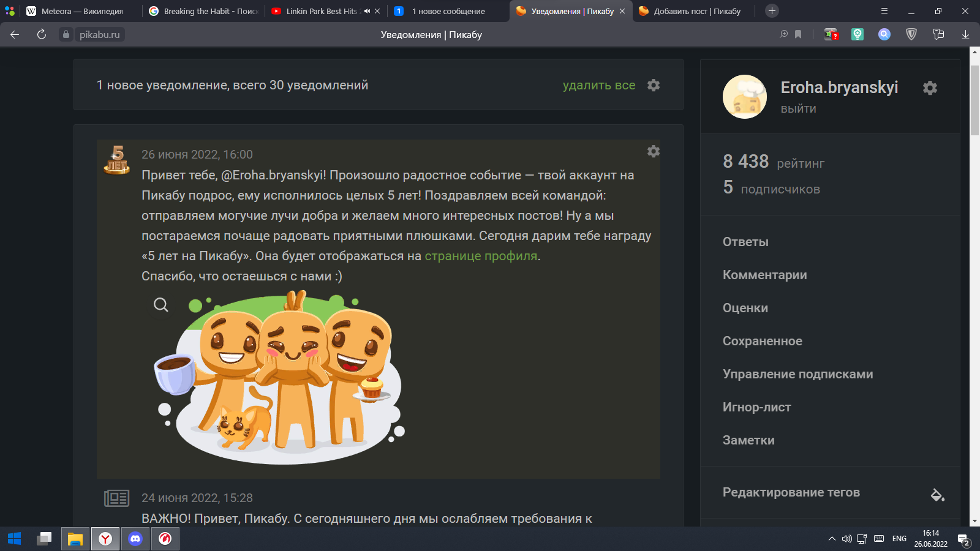Open the extensions manager icon
Viewport: 980px width, 551px height.
click(x=938, y=34)
